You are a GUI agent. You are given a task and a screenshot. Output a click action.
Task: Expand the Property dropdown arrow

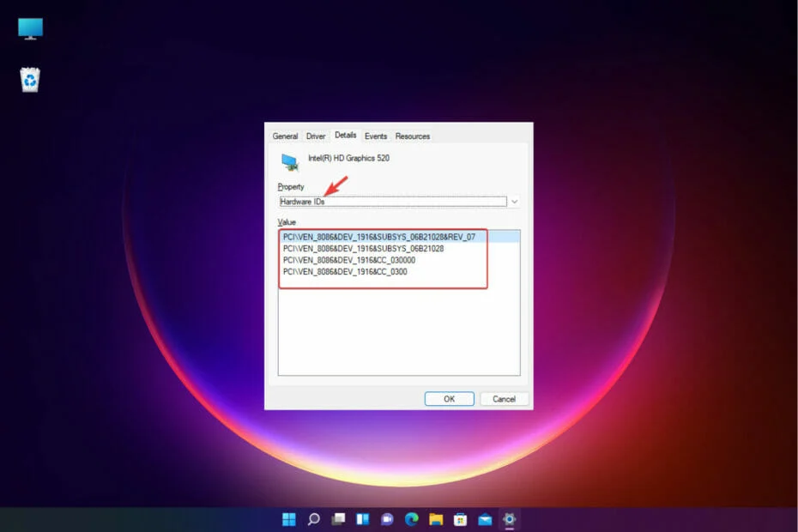pyautogui.click(x=515, y=202)
